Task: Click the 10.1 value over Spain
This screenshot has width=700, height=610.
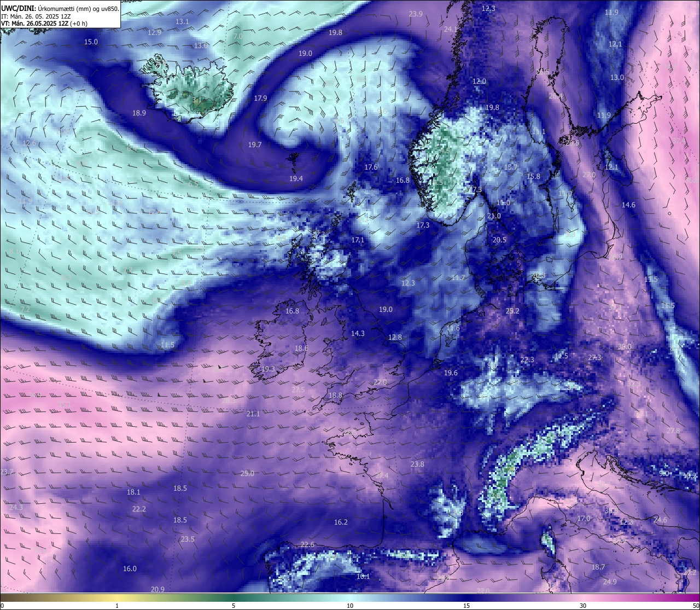Action: point(363,577)
